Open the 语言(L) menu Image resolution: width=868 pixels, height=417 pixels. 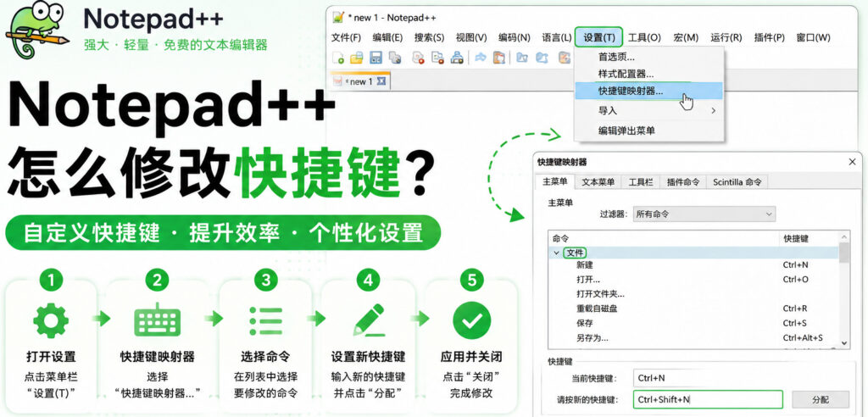pos(556,37)
